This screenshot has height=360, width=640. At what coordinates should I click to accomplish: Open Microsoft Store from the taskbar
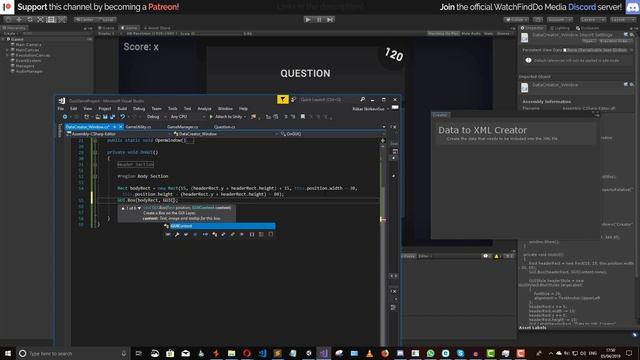pos(170,353)
